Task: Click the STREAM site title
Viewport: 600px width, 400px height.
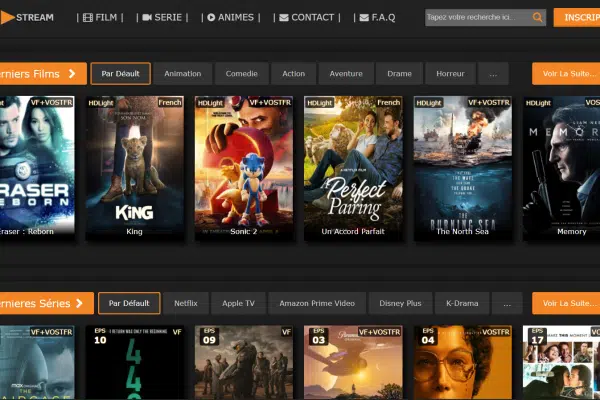Action: [35, 18]
